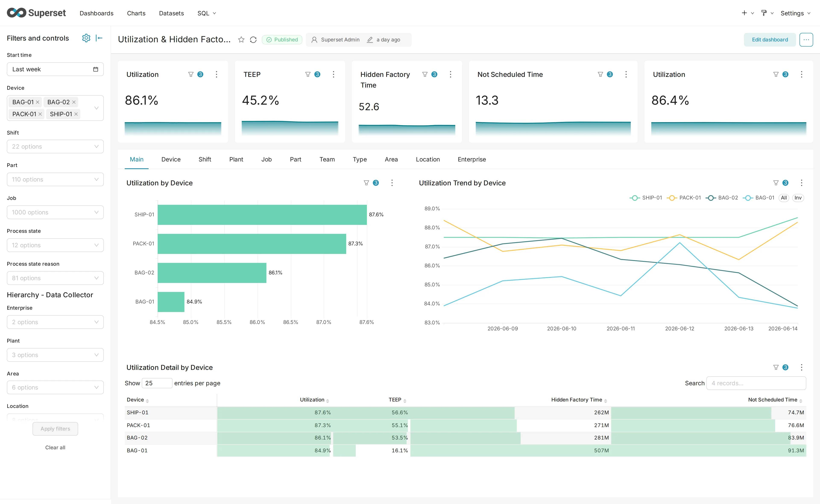Open the entries per page selector
Viewport: 820px width, 504px height.
[x=157, y=383]
